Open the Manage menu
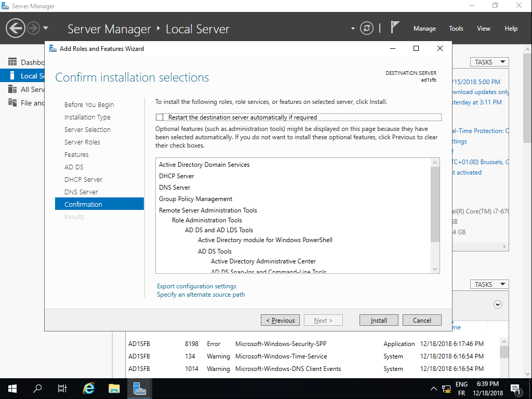This screenshot has width=532, height=399. tap(424, 29)
